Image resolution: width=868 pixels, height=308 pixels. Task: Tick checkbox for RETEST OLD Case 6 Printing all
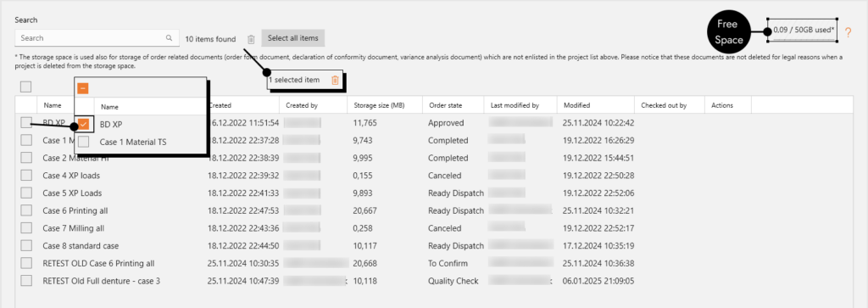[x=26, y=263]
